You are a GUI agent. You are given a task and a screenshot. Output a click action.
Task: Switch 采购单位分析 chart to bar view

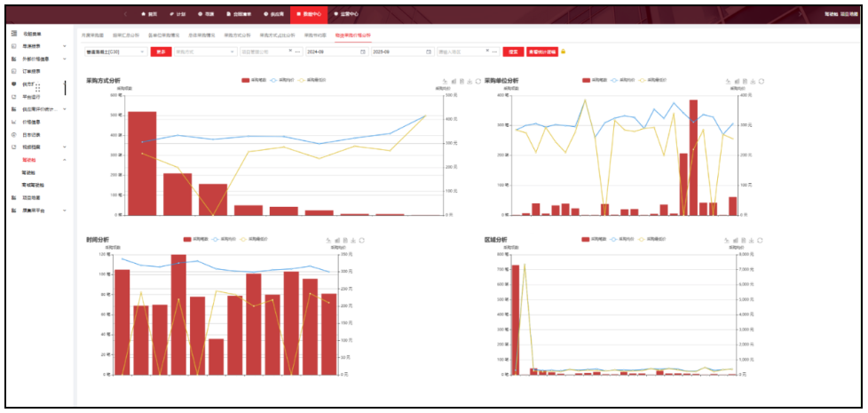pyautogui.click(x=737, y=81)
